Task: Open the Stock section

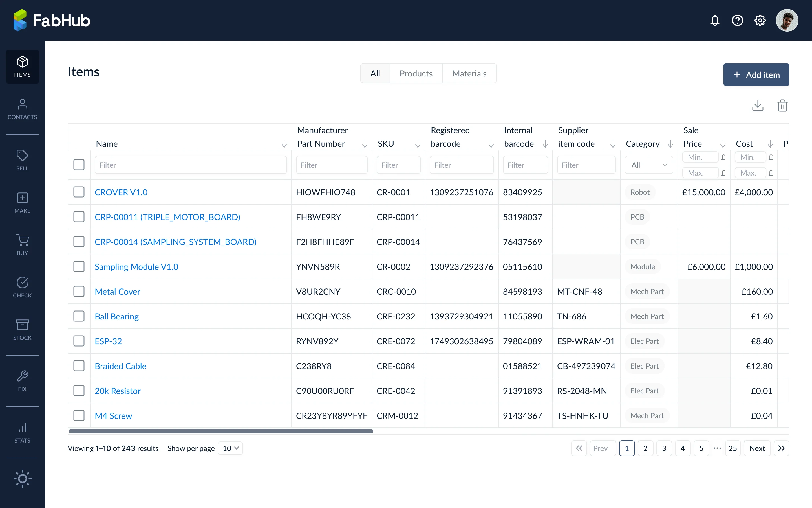Action: 23,330
